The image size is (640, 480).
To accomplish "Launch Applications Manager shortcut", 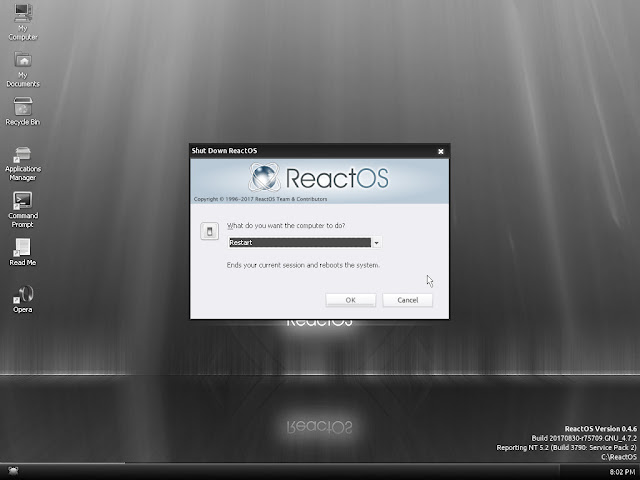I will click(23, 163).
